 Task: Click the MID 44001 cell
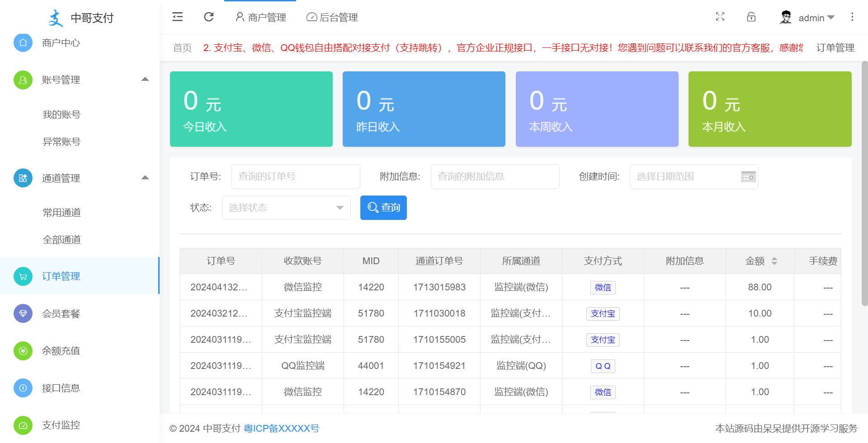371,366
